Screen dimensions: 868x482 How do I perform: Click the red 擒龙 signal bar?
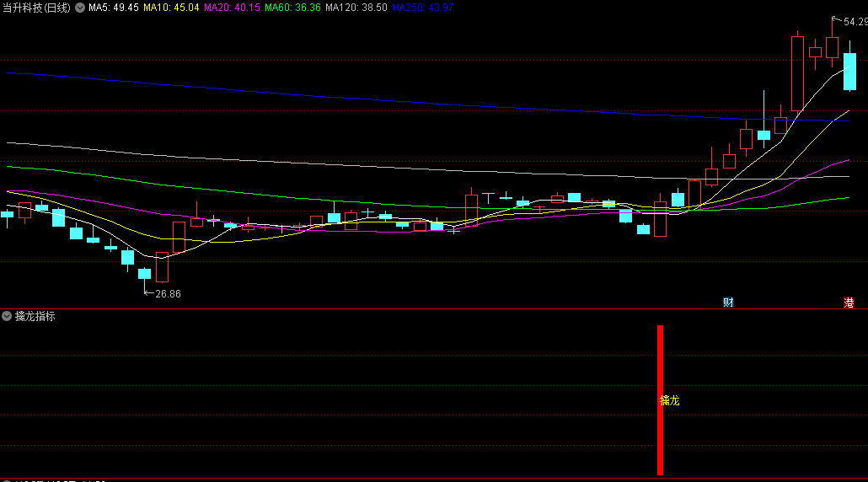[x=660, y=399]
